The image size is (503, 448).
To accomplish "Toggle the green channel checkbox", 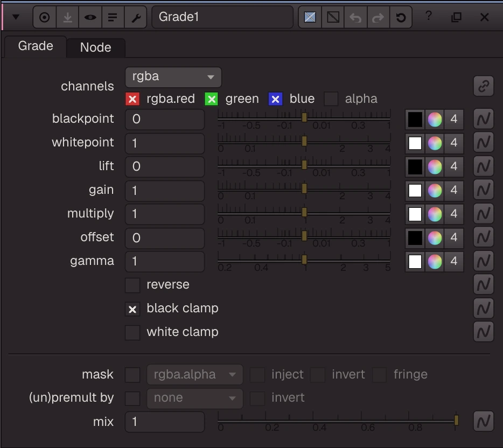I will [212, 99].
